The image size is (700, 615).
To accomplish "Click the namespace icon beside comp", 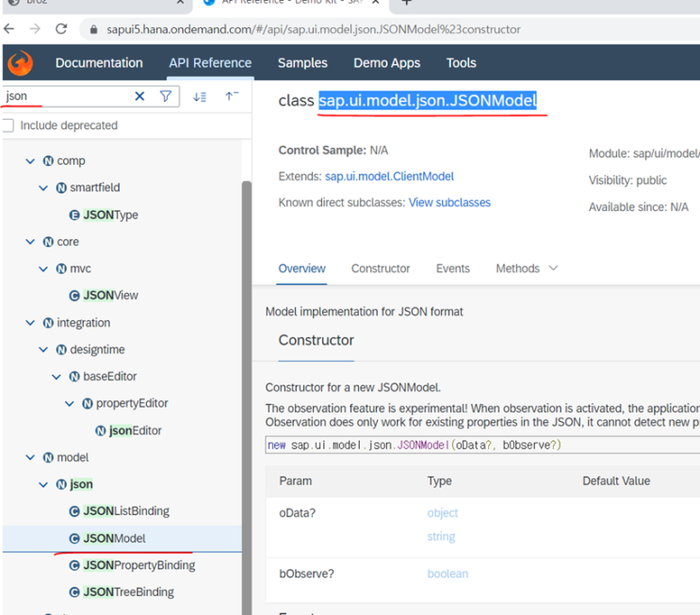I will coord(48,161).
